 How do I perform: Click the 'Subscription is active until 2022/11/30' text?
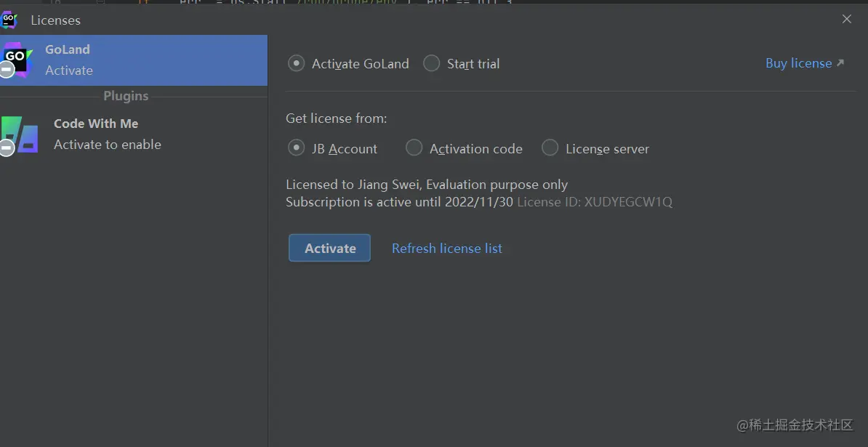point(399,202)
